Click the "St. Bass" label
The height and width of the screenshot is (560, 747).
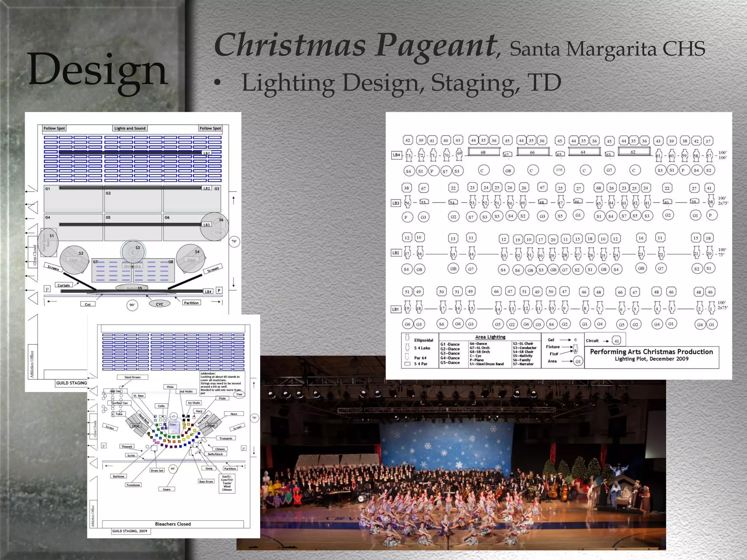pyautogui.click(x=139, y=396)
